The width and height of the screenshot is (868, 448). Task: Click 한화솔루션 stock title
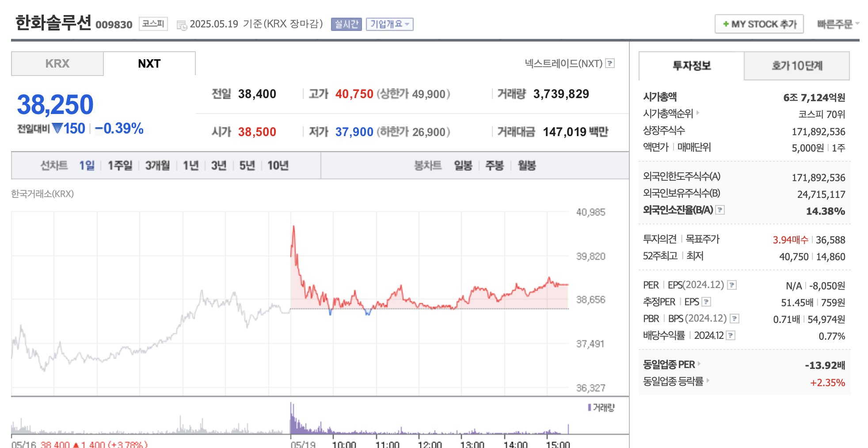pyautogui.click(x=53, y=23)
